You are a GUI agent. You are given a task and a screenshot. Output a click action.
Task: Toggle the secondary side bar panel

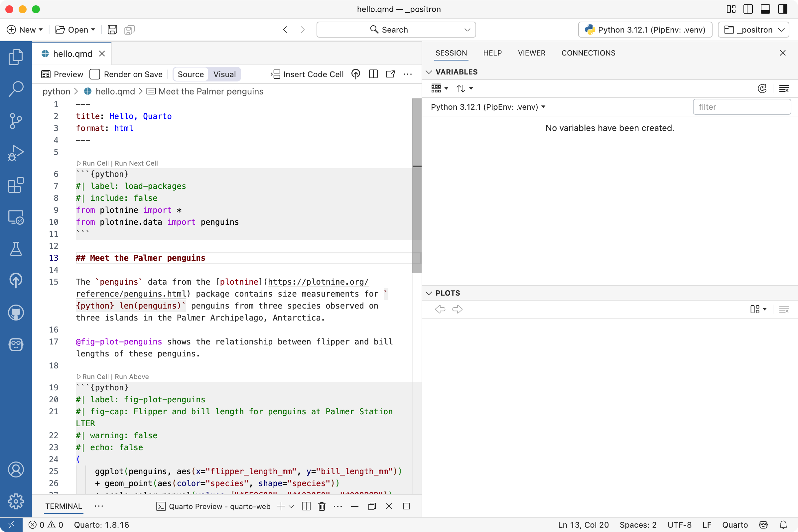pyautogui.click(x=782, y=9)
